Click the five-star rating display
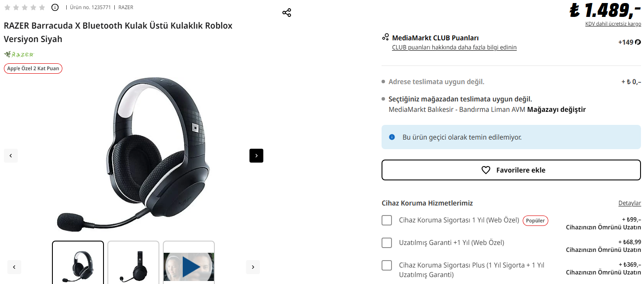The height and width of the screenshot is (284, 644). tap(25, 7)
